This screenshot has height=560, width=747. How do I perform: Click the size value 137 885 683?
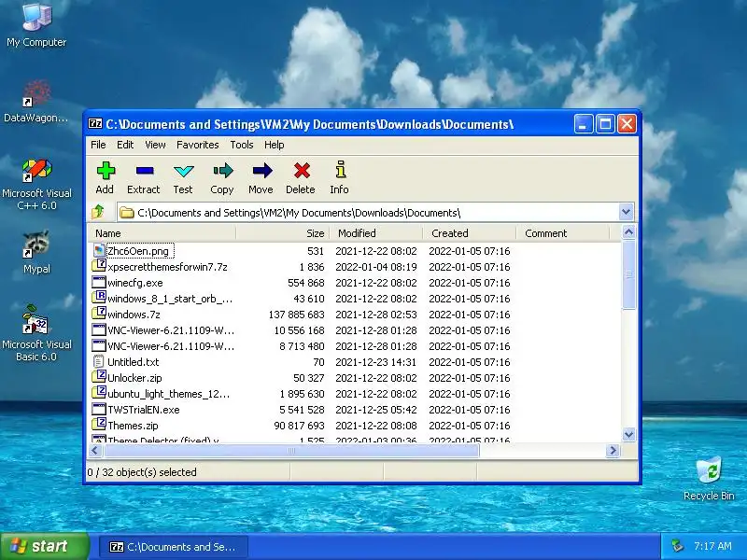click(x=296, y=315)
